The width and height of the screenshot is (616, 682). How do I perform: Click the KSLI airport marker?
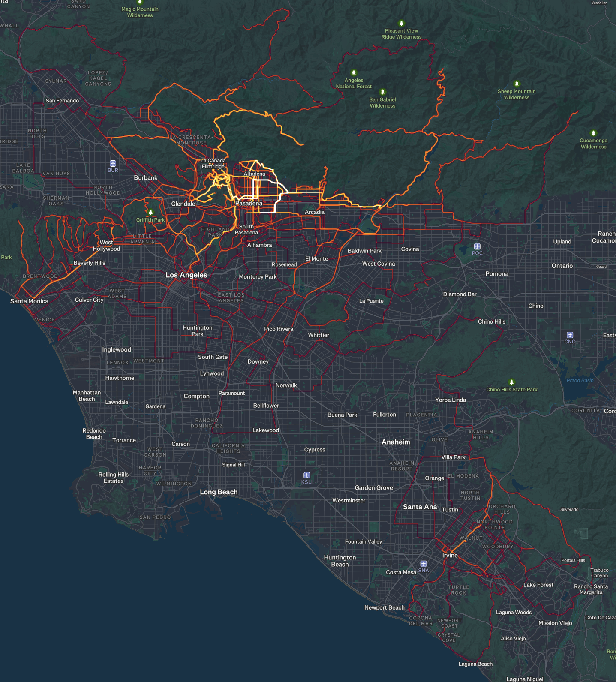(x=306, y=475)
